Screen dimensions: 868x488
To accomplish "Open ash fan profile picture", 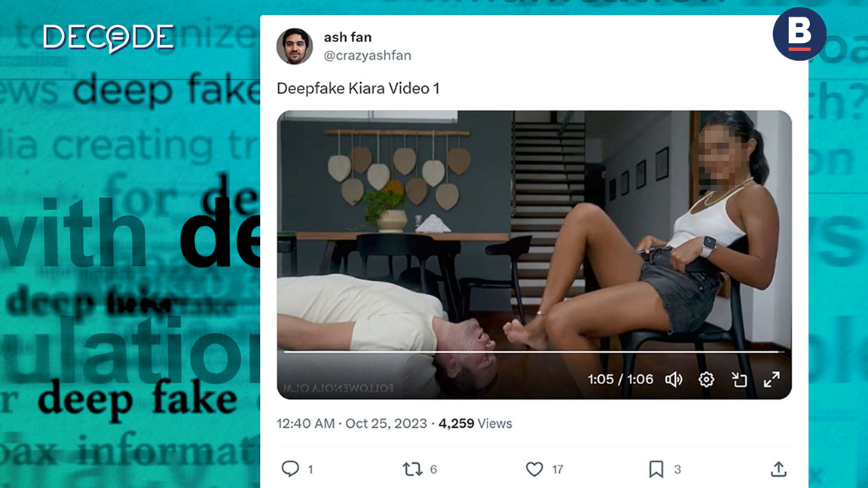I will coord(295,47).
